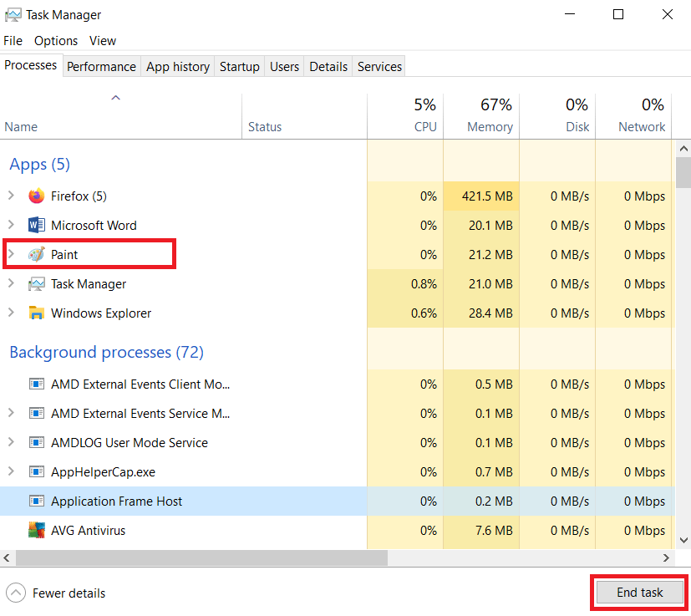Click the AMDLOG User Mode Service icon
Screen dimensions: 691x616
click(37, 442)
